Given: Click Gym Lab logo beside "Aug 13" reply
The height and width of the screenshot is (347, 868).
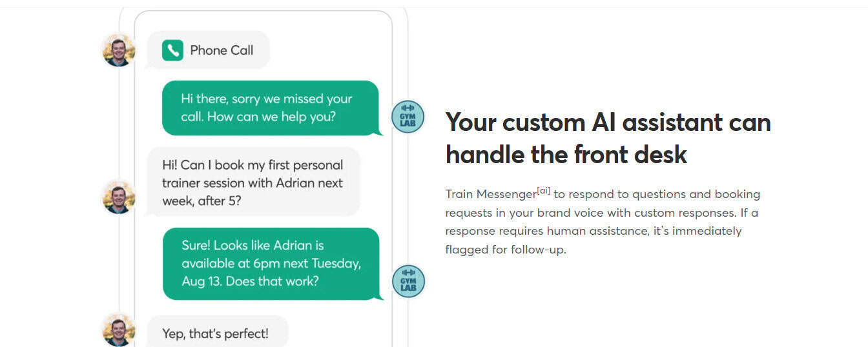Looking at the screenshot, I should 408,281.
